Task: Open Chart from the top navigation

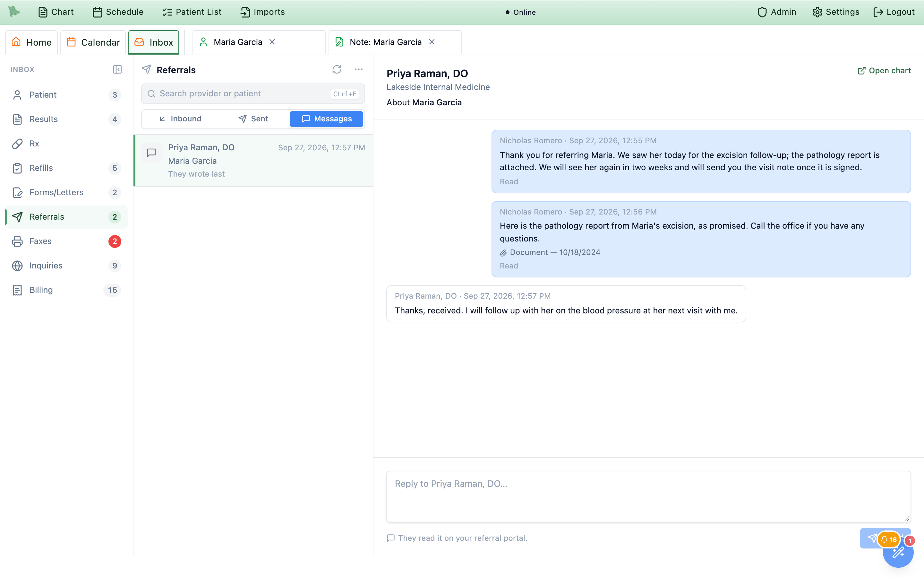Action: (x=56, y=12)
